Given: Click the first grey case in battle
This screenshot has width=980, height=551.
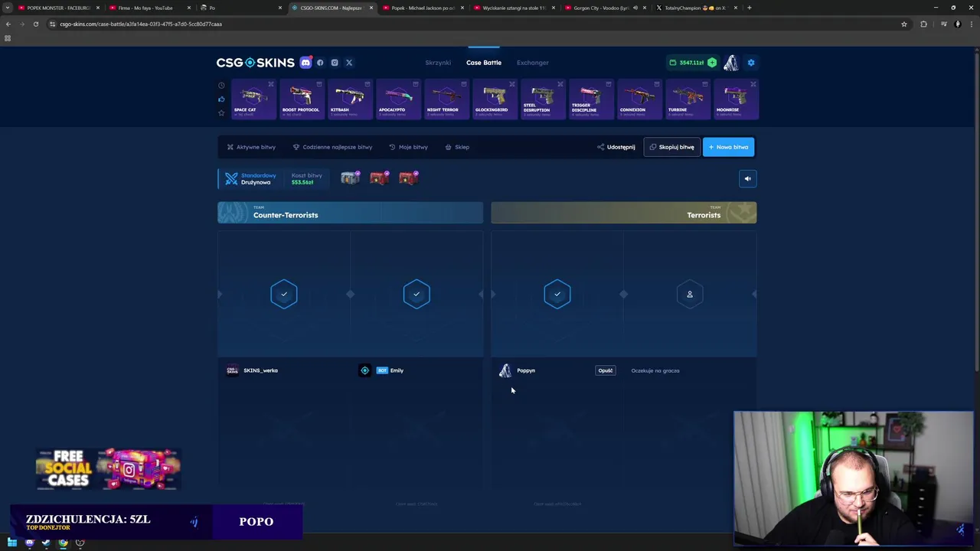Looking at the screenshot, I should point(351,178).
